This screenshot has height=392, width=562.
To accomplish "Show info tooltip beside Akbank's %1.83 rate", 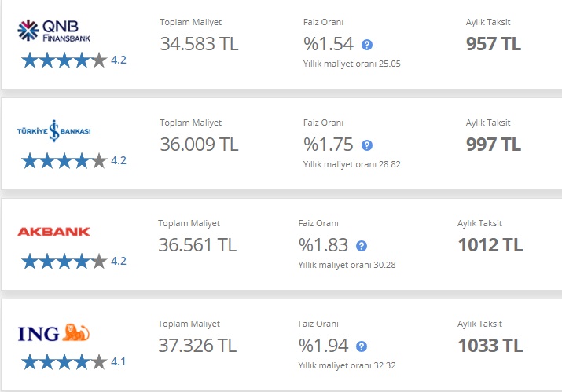I will point(362,246).
